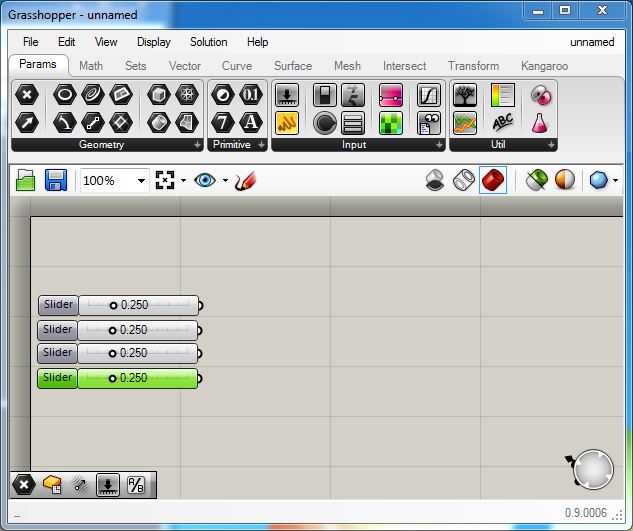Click the blue preview mesh quality icon
The width and height of the screenshot is (633, 531).
tap(598, 180)
